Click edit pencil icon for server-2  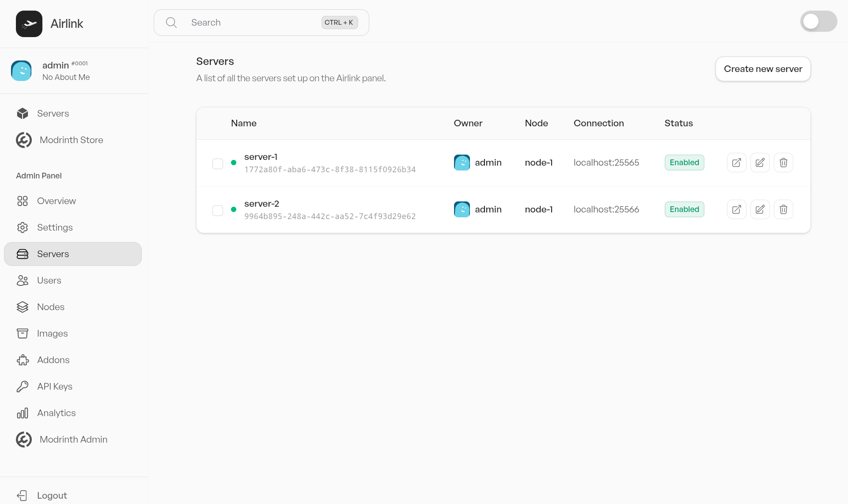[x=760, y=209]
